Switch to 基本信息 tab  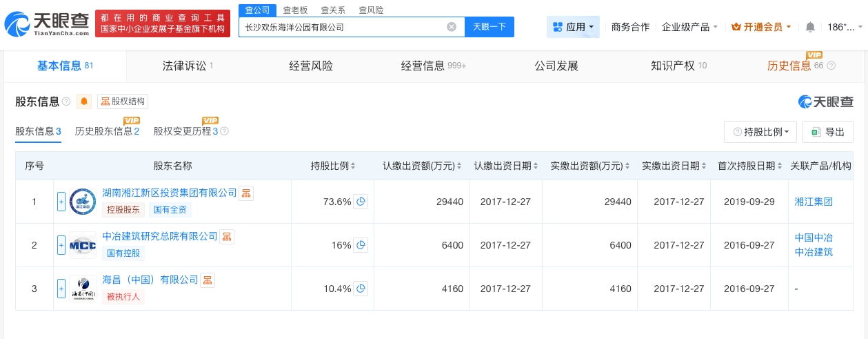click(x=65, y=66)
